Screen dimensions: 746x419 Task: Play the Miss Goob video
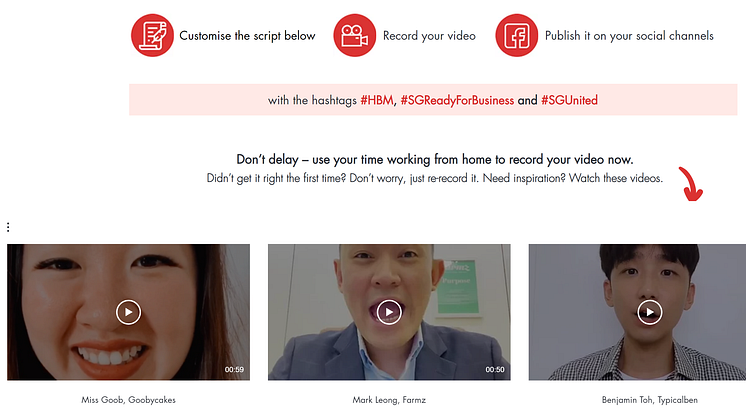point(128,312)
